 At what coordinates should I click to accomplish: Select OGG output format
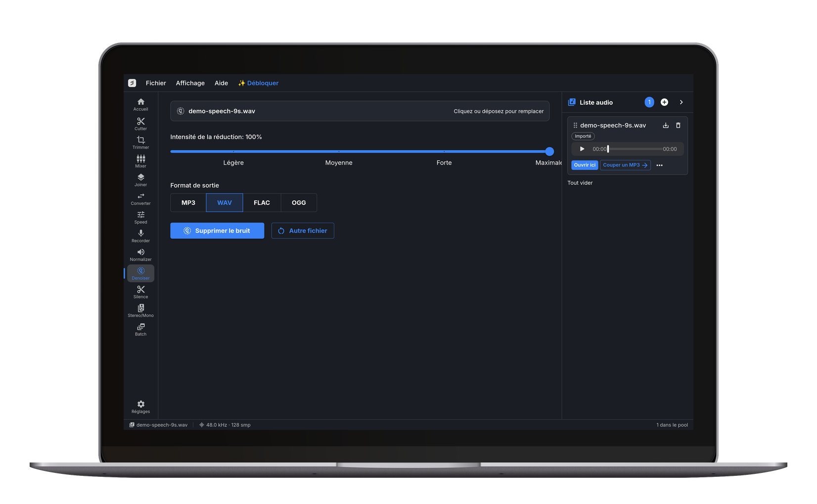(299, 203)
